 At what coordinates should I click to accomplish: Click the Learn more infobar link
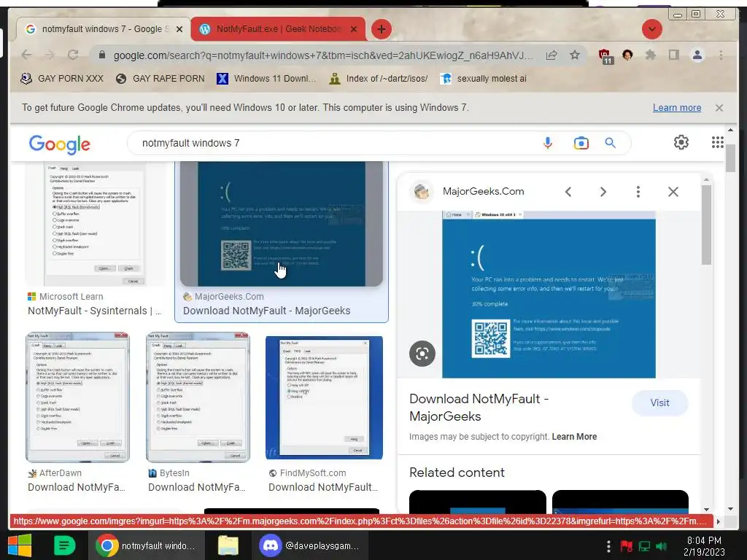676,108
